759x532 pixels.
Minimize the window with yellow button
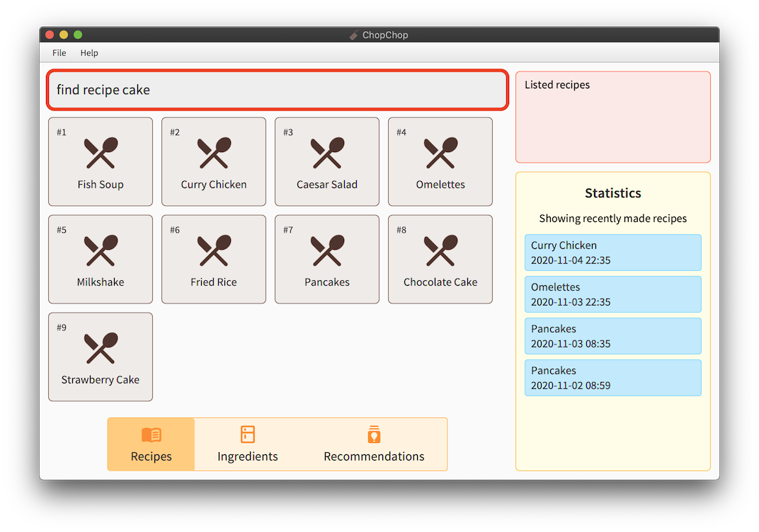(x=64, y=35)
